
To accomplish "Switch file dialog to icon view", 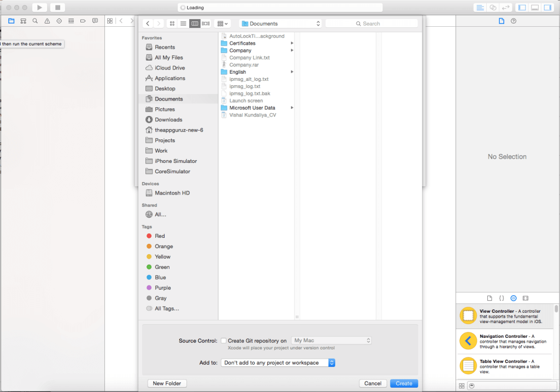I will (x=172, y=24).
